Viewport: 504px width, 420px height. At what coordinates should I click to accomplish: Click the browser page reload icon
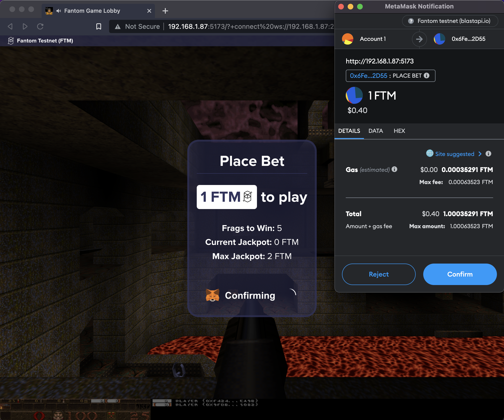pos(40,26)
